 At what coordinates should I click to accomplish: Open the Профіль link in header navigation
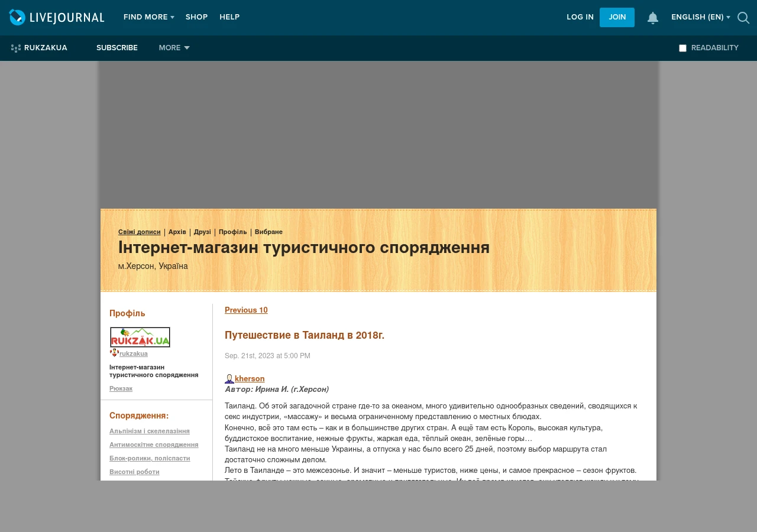233,232
